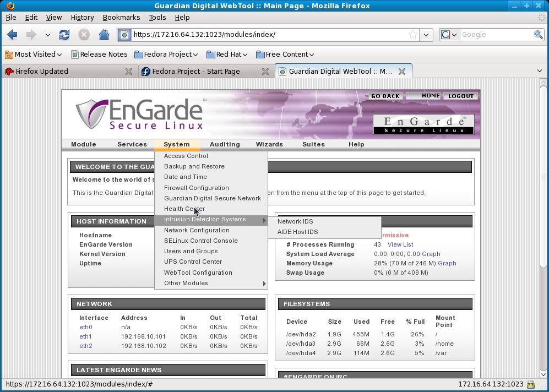Click the padlock icon in status bar

point(531,384)
